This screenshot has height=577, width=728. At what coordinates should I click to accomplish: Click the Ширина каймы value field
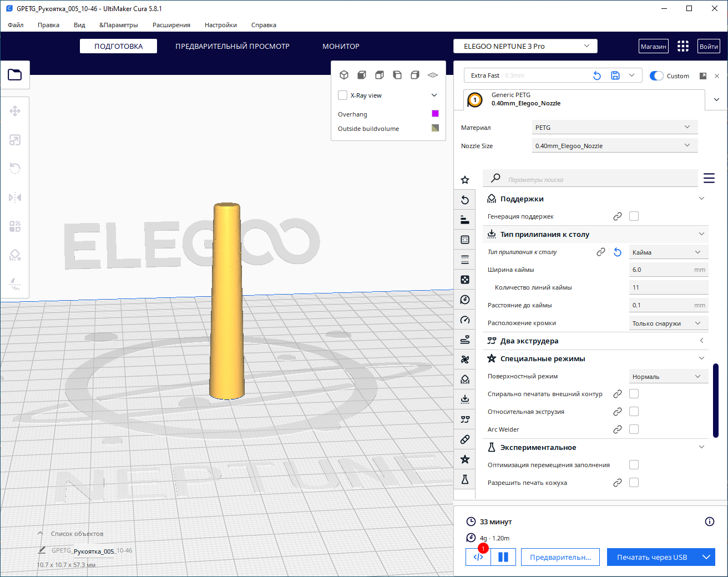669,270
